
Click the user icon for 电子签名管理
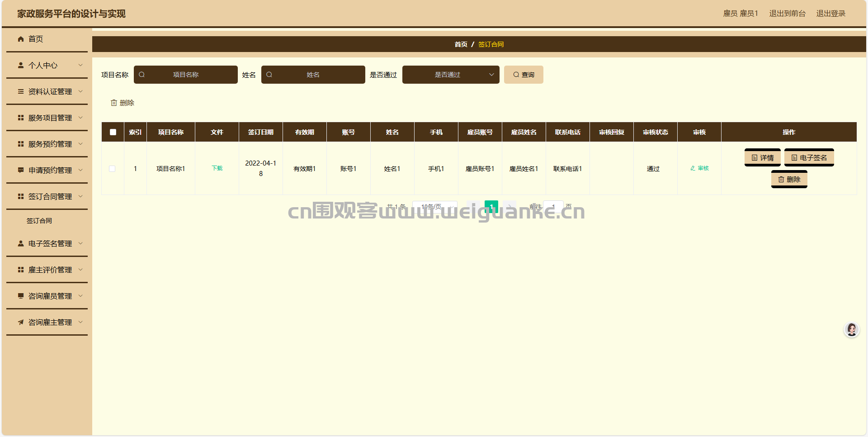coord(21,243)
